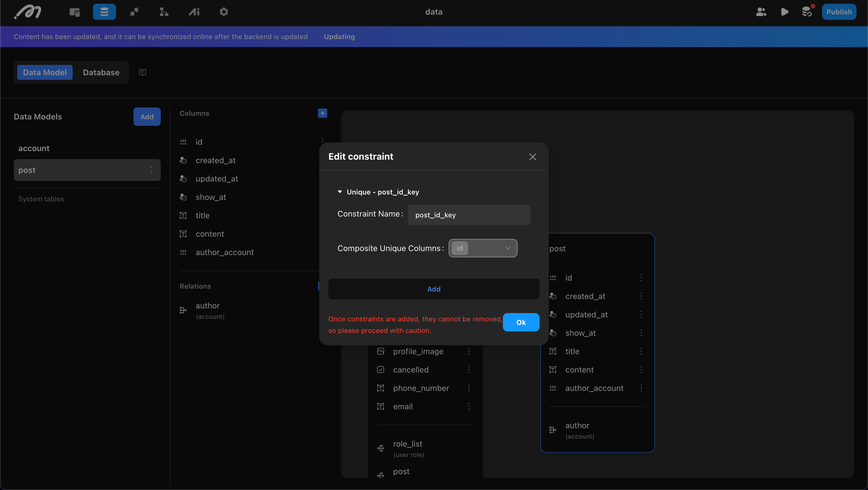Select the database icon in top toolbar
Image resolution: width=868 pixels, height=490 pixels.
104,12
